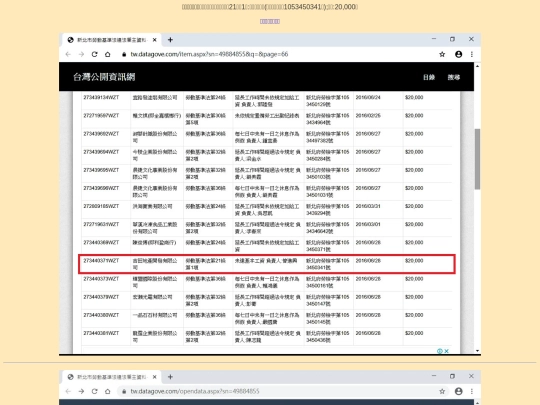Click the ID cell 273439134WZT

[101, 97]
